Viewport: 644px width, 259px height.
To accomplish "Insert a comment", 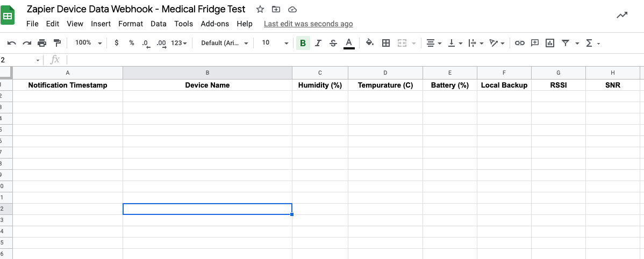I will pyautogui.click(x=535, y=42).
